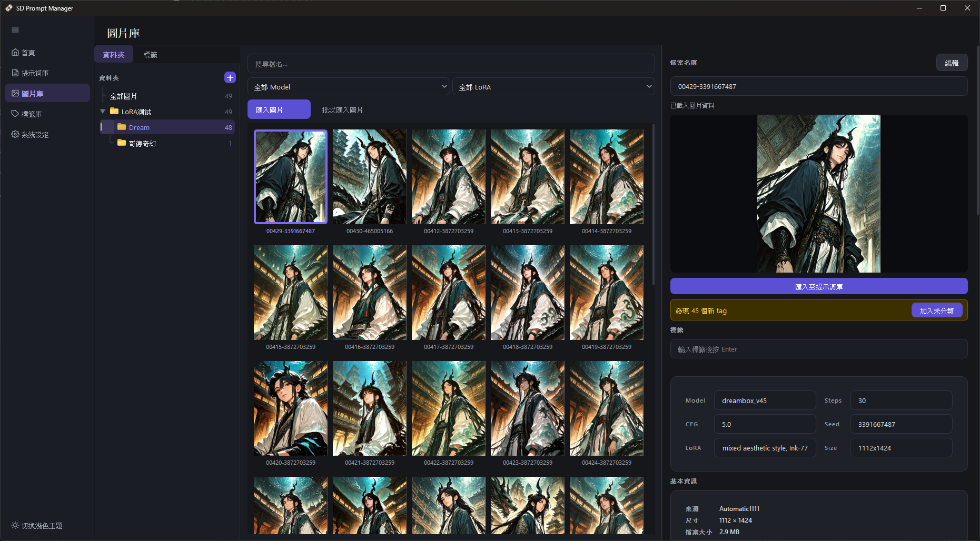Click the Dream folder icon

[x=122, y=127]
